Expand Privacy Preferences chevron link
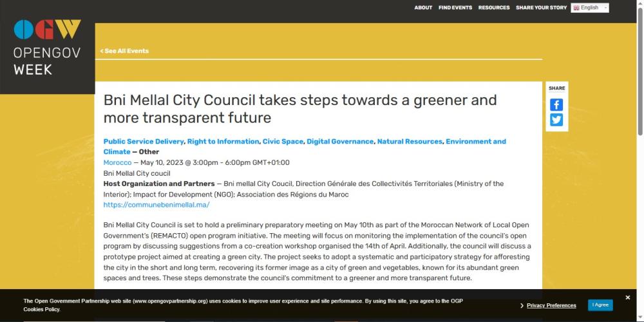The width and height of the screenshot is (644, 322). click(x=548, y=305)
